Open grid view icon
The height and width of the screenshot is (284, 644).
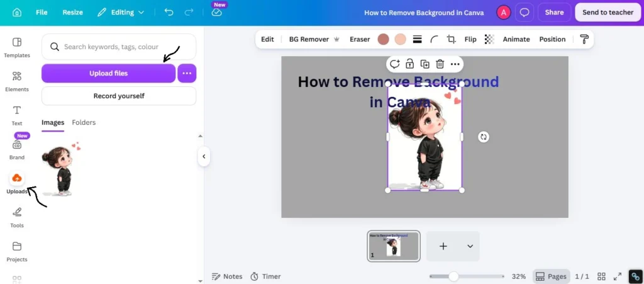click(x=601, y=276)
